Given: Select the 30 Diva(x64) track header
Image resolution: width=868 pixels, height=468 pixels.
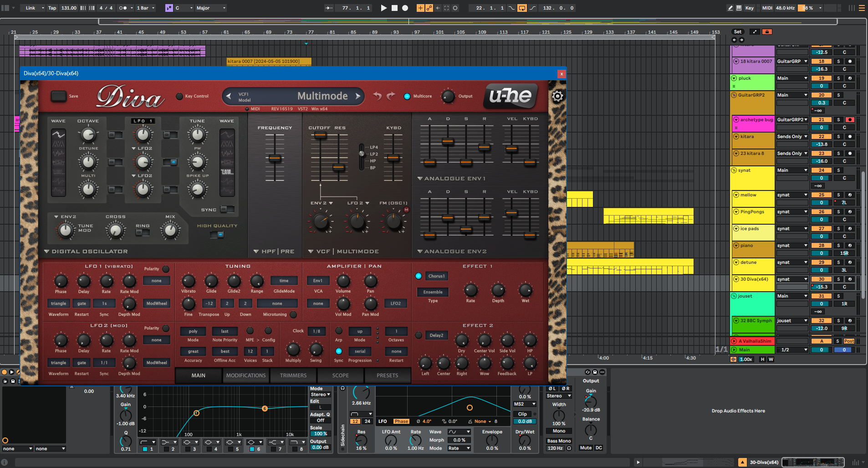Looking at the screenshot, I should (755, 279).
